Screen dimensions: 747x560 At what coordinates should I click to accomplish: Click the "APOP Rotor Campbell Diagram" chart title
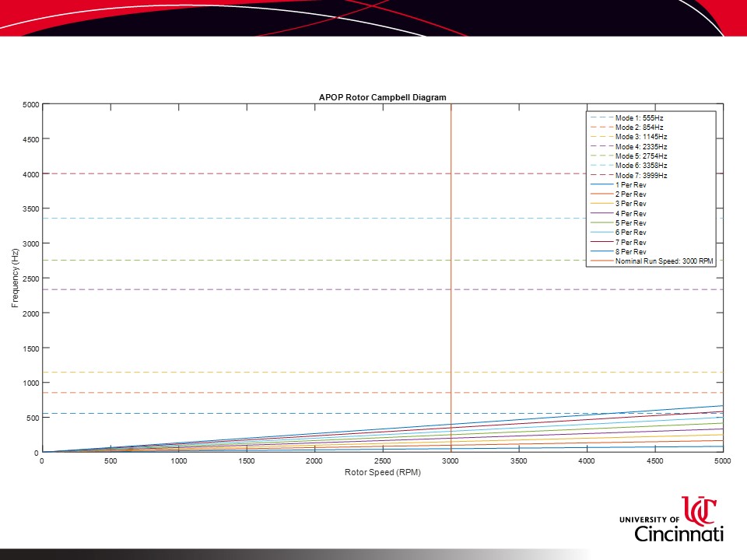pyautogui.click(x=382, y=97)
